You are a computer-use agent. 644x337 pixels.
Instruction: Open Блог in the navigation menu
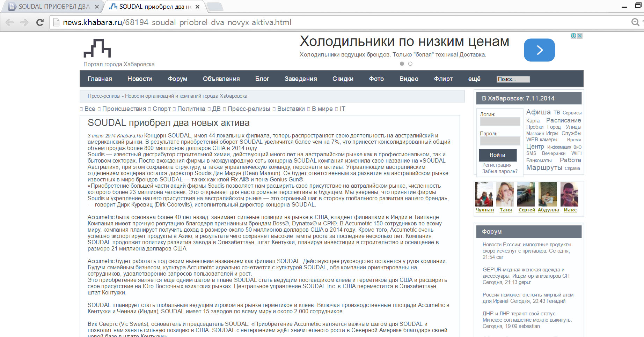[x=262, y=79]
